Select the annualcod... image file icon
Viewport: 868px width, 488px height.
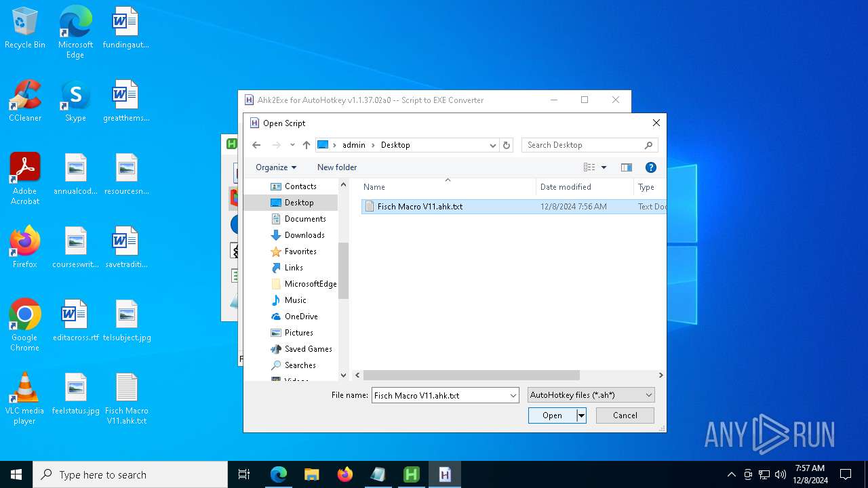point(75,175)
